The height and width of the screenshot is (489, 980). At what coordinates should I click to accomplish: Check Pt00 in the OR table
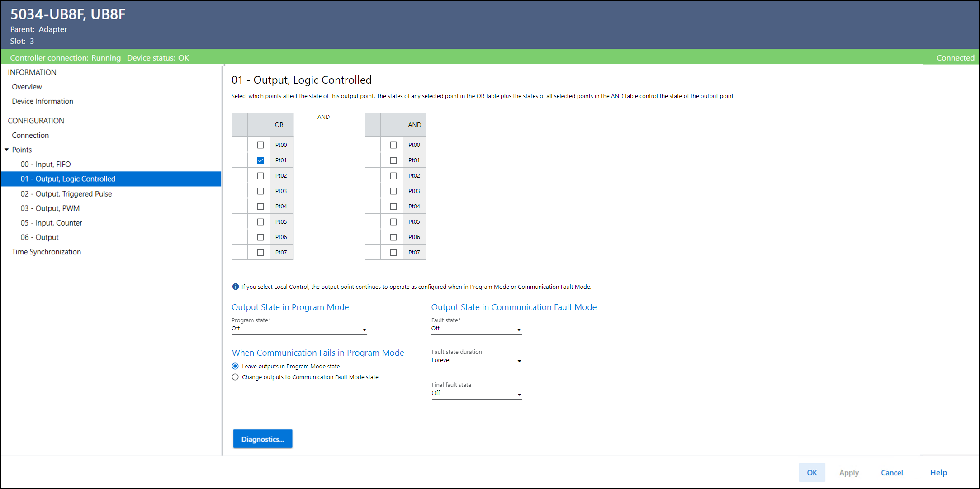click(x=260, y=145)
